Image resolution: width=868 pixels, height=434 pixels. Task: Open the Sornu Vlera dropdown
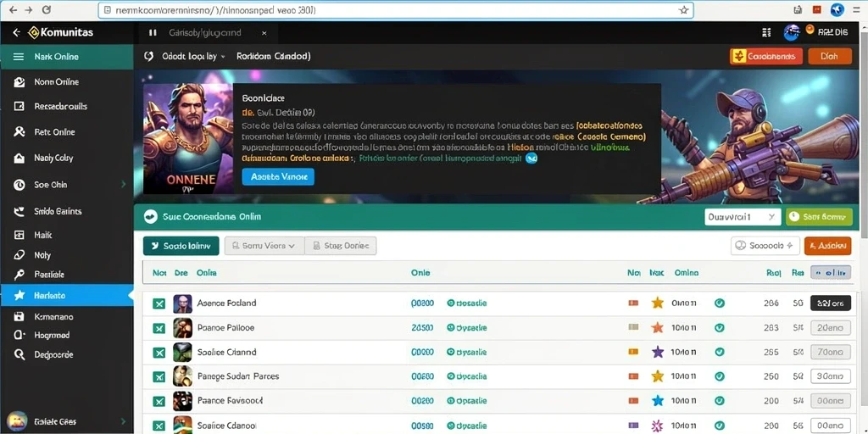264,246
